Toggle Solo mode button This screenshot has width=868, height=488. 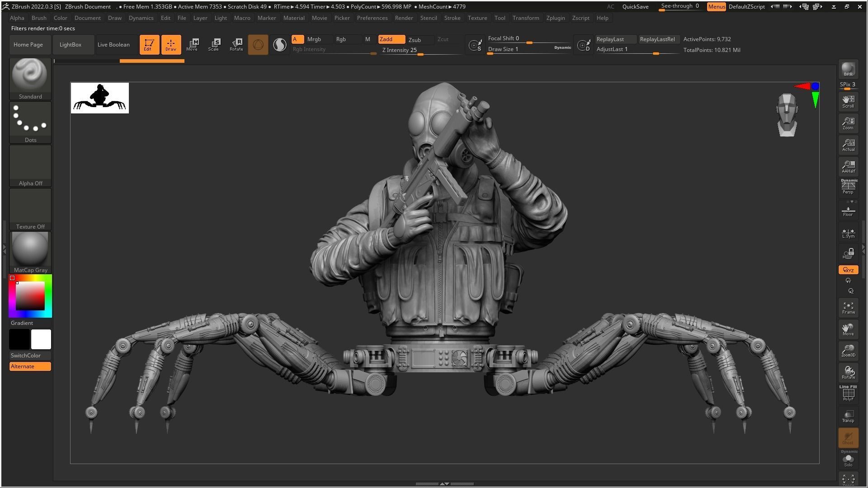click(x=848, y=460)
